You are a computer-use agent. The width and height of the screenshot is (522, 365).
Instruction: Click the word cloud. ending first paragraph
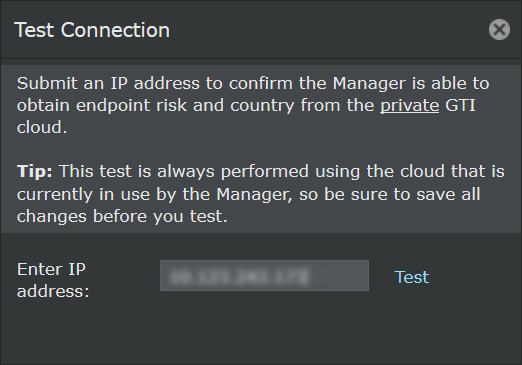click(42, 127)
